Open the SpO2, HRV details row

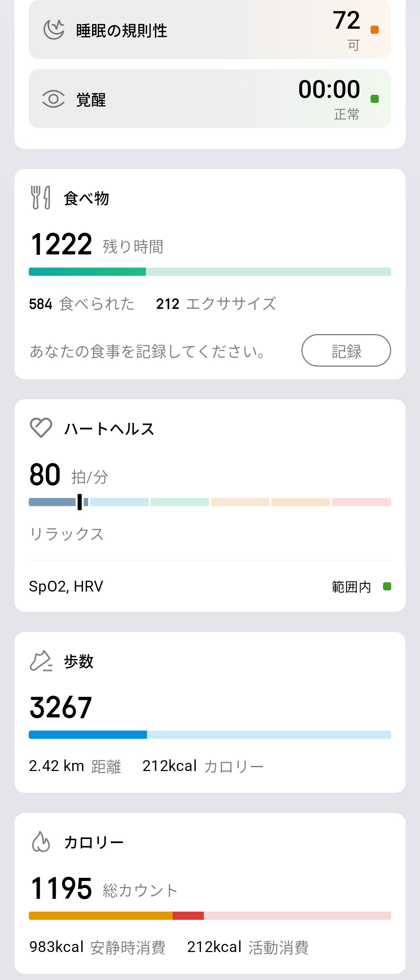(210, 586)
